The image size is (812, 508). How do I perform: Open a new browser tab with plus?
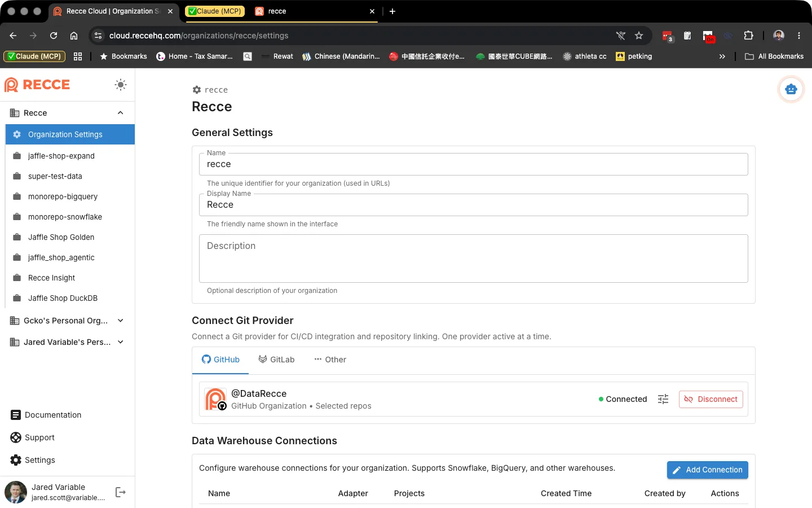(x=392, y=11)
